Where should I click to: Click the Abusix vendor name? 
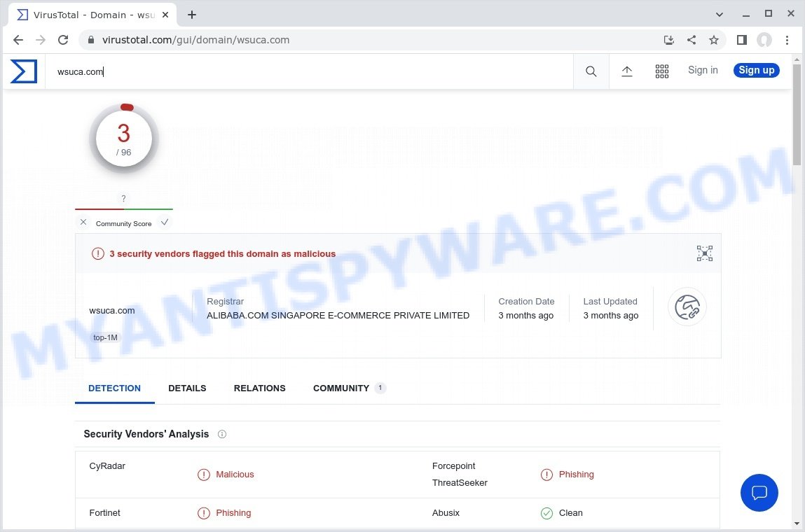click(x=446, y=513)
